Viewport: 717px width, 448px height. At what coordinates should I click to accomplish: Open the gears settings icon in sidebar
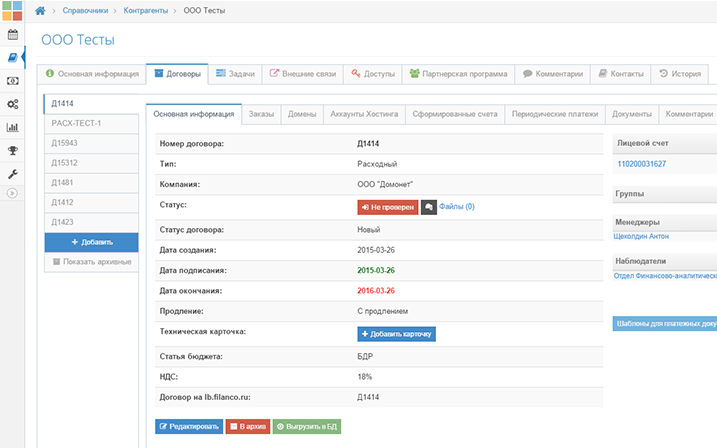tap(12, 104)
